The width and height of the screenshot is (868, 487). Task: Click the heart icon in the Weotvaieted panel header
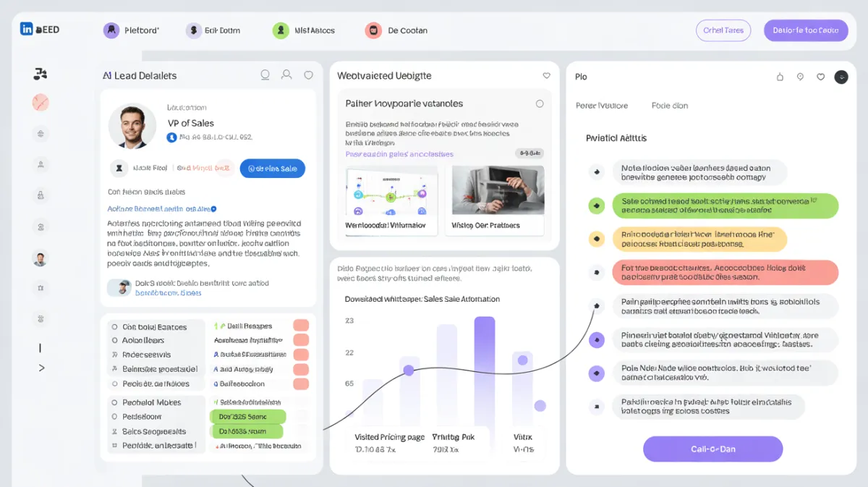pyautogui.click(x=546, y=75)
